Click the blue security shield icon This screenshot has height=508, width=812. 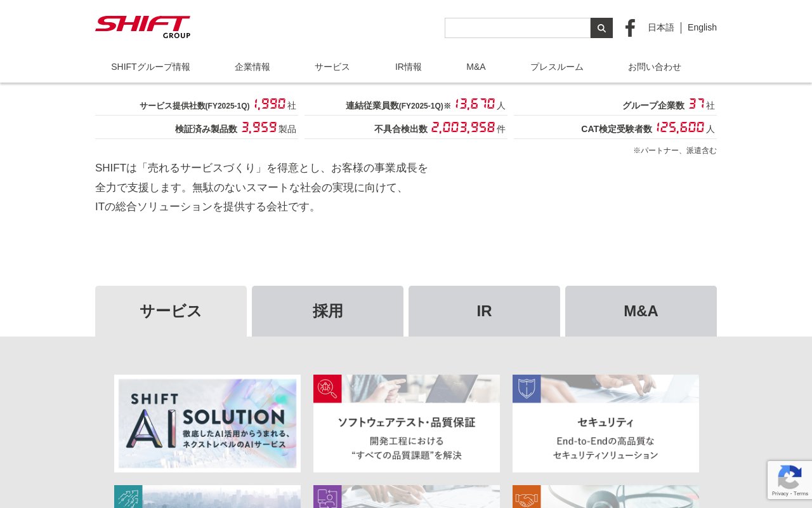[527, 389]
